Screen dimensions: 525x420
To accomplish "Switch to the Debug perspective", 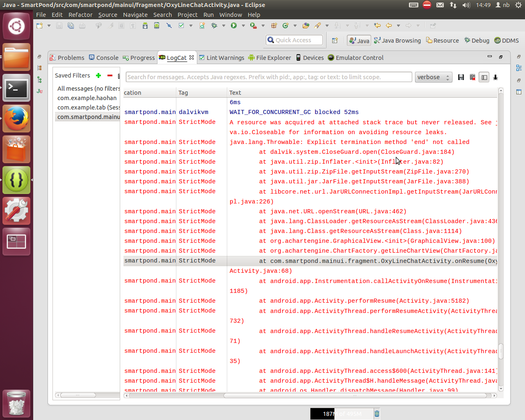I will 477,41.
